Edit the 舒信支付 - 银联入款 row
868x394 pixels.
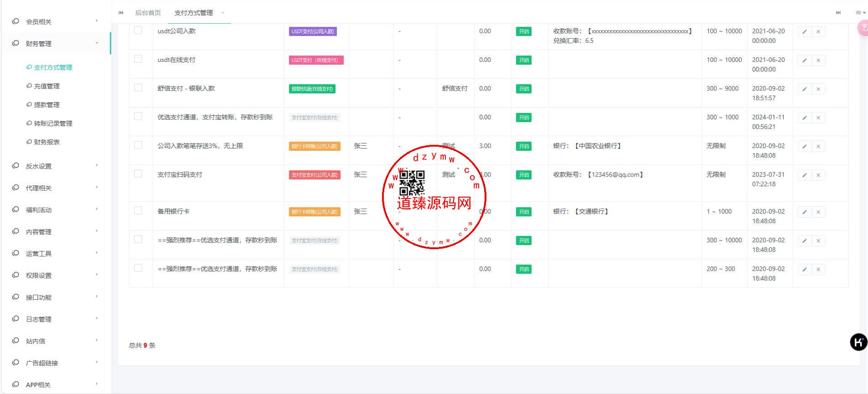point(805,89)
